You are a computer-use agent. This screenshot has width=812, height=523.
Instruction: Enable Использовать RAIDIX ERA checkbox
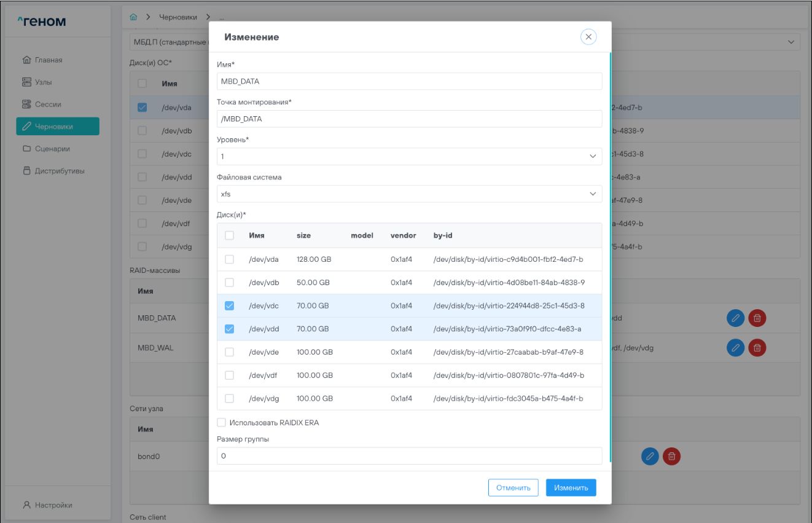tap(221, 423)
